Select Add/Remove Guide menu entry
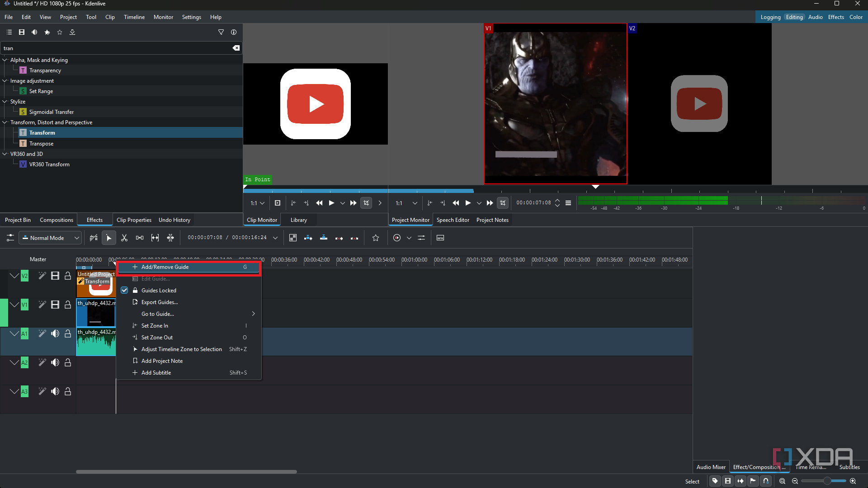 tap(189, 267)
